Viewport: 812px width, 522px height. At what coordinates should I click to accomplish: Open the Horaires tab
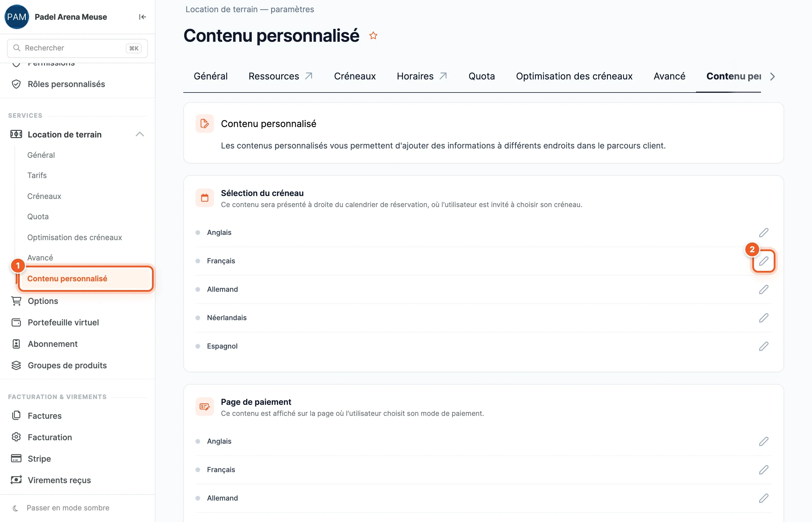(422, 76)
